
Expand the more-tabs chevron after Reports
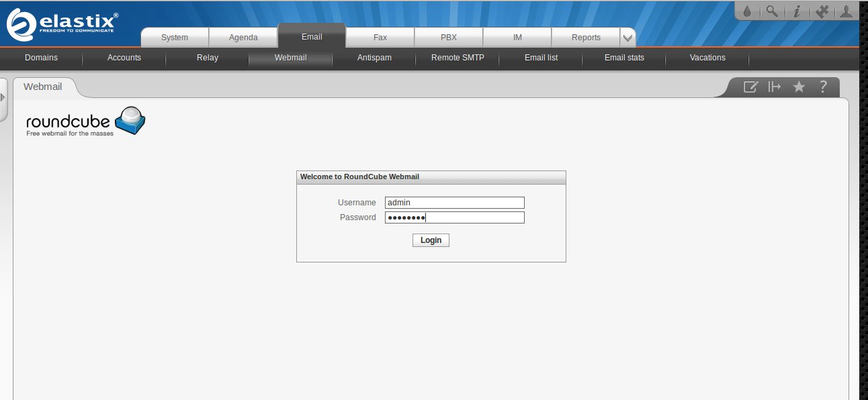[627, 38]
